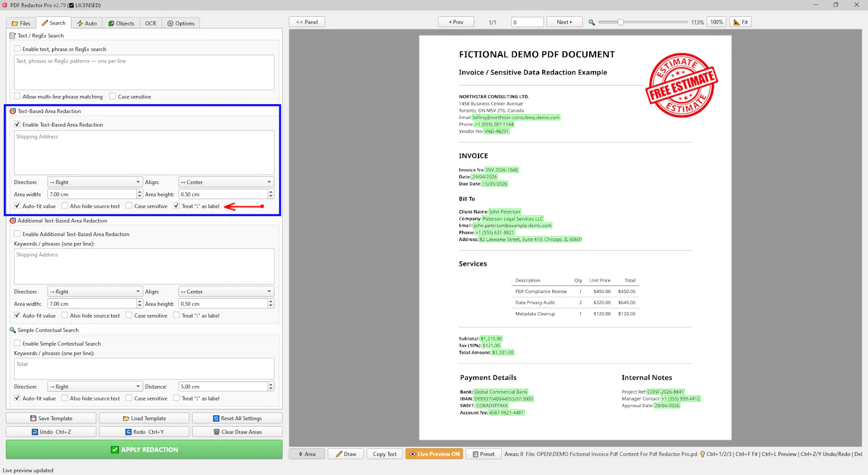Viewport: 868px width, 475px height.
Task: Open the Auto tab
Action: [x=87, y=23]
